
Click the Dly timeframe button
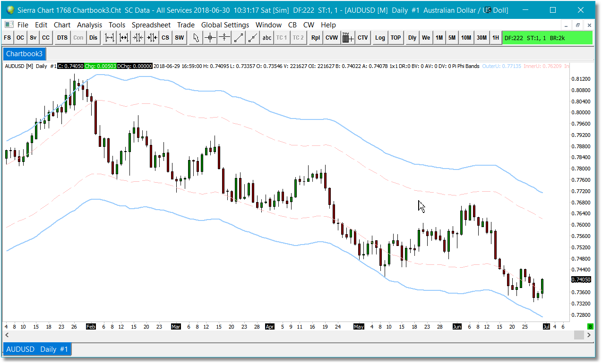pyautogui.click(x=413, y=38)
